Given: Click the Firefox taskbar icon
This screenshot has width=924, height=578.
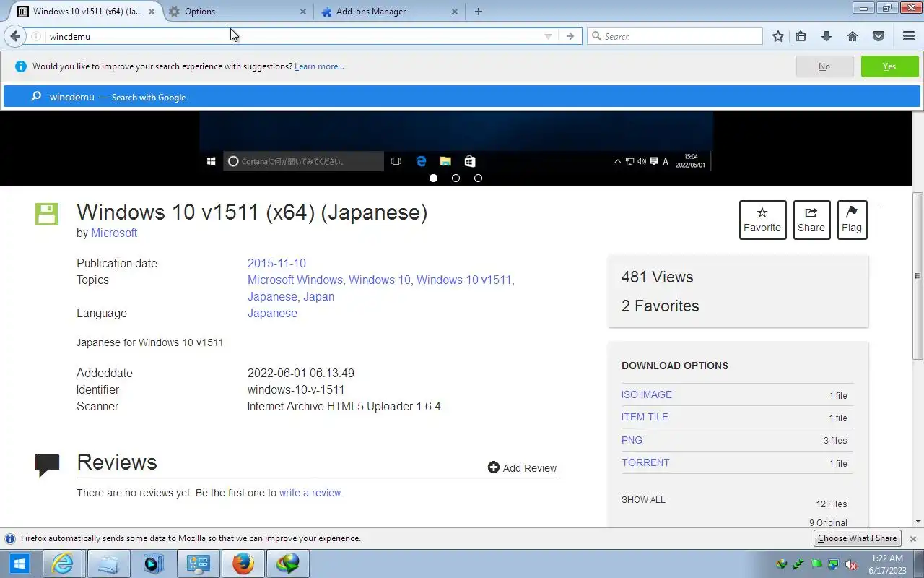Looking at the screenshot, I should [x=243, y=564].
